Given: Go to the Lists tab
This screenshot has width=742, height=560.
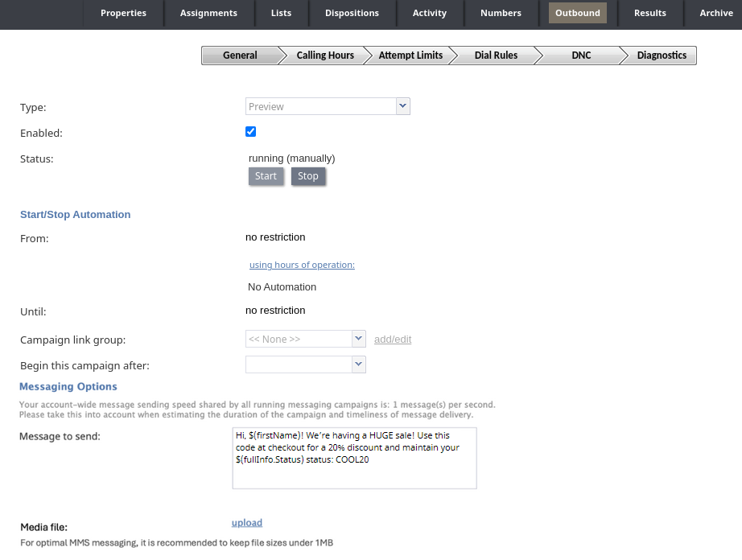Looking at the screenshot, I should click(x=282, y=13).
